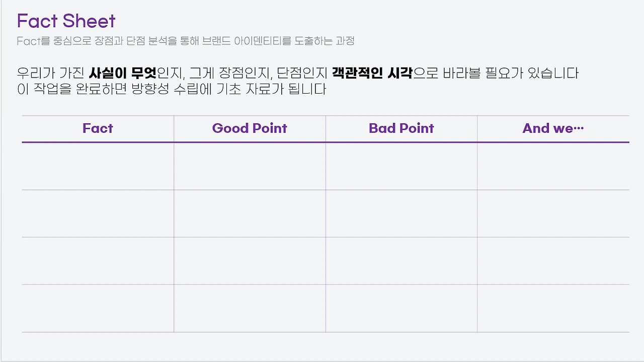The image size is (644, 362).
Task: Click the gray subtitle beginning with Fact를 중심으로
Action: coord(186,41)
